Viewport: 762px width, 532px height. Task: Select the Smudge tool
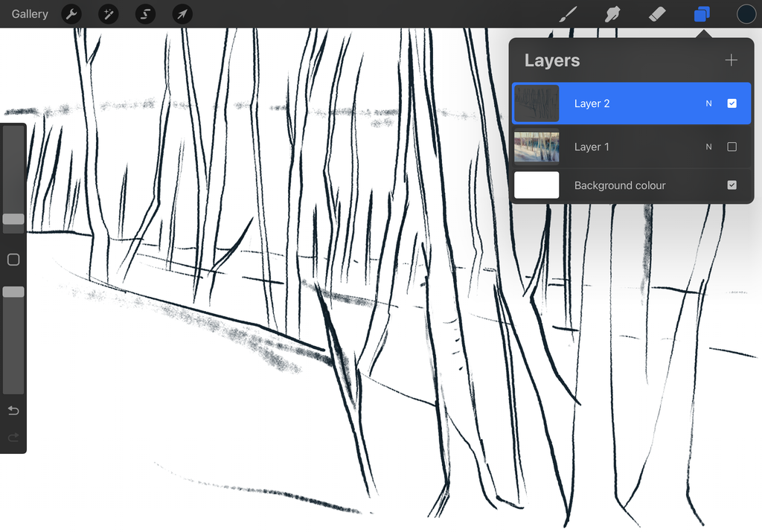(x=612, y=13)
